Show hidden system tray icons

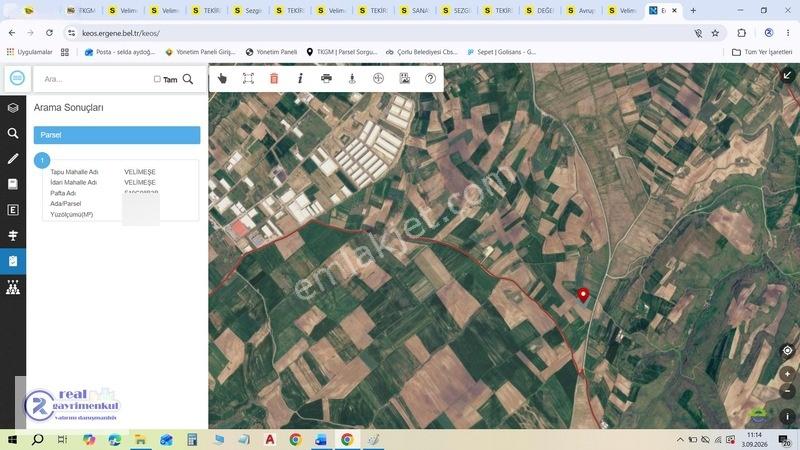coord(680,439)
